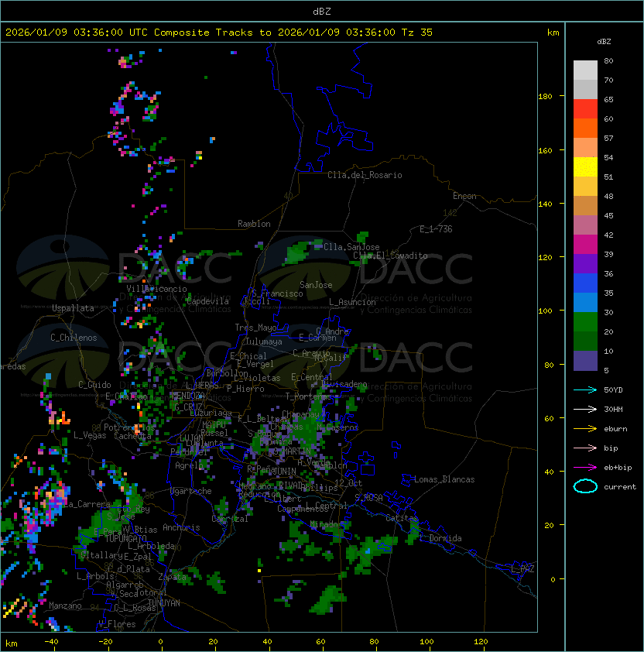Screen dimensions: 644x652
Task: Click the 'Catitas' map label
Action: click(x=402, y=518)
